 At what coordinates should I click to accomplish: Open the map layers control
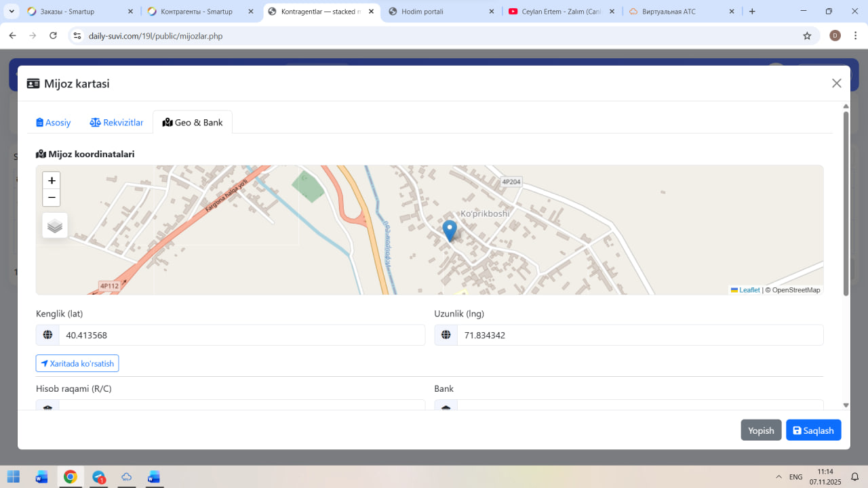(x=55, y=226)
